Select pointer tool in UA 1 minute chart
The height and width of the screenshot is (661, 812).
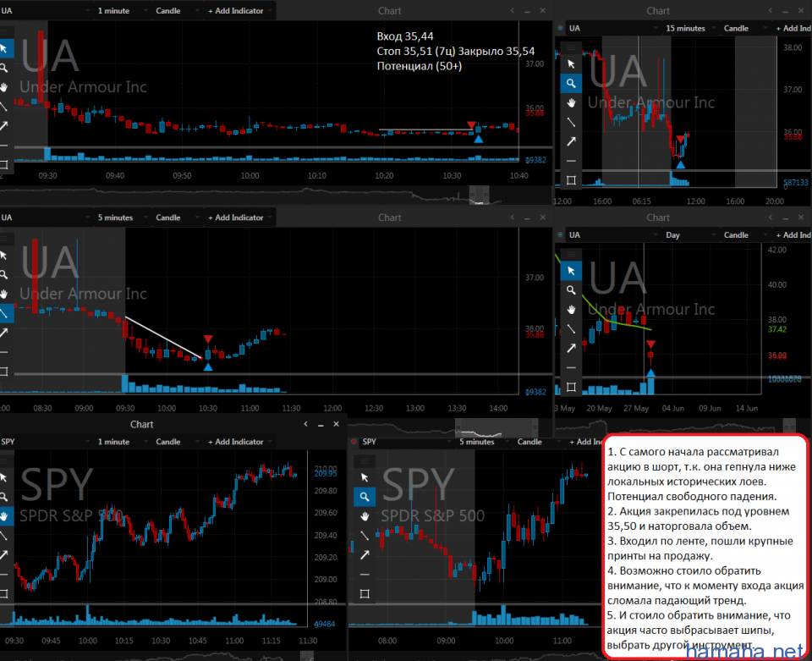click(x=4, y=49)
